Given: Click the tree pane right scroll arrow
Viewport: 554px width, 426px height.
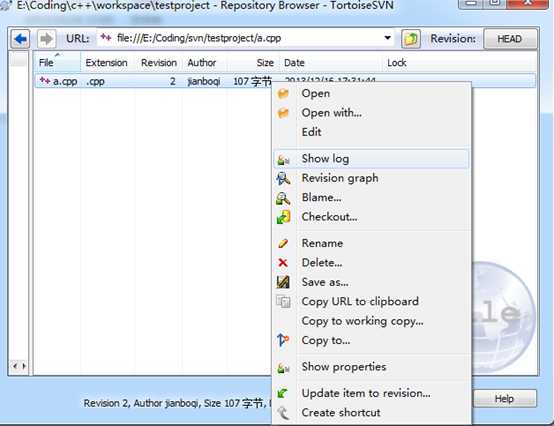Looking at the screenshot, I should (24, 366).
